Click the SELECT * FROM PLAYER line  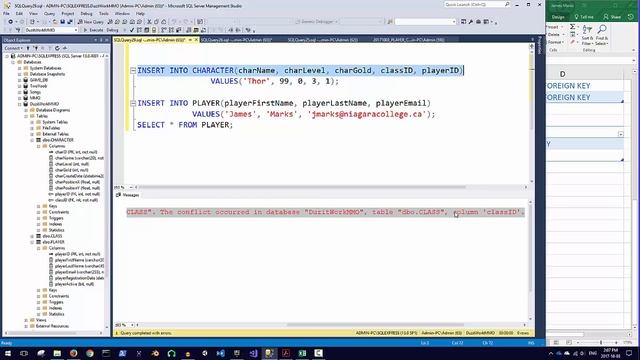(x=185, y=125)
